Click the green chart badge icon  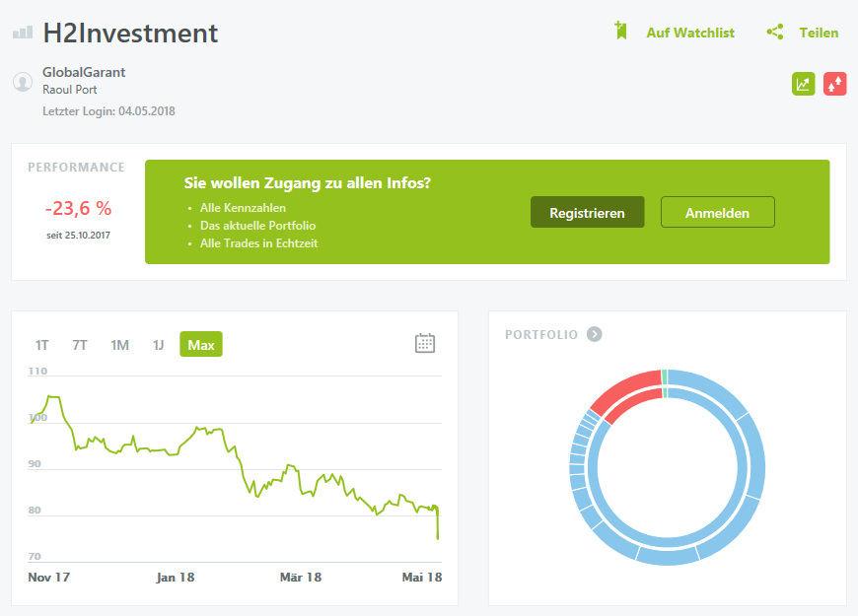click(804, 84)
